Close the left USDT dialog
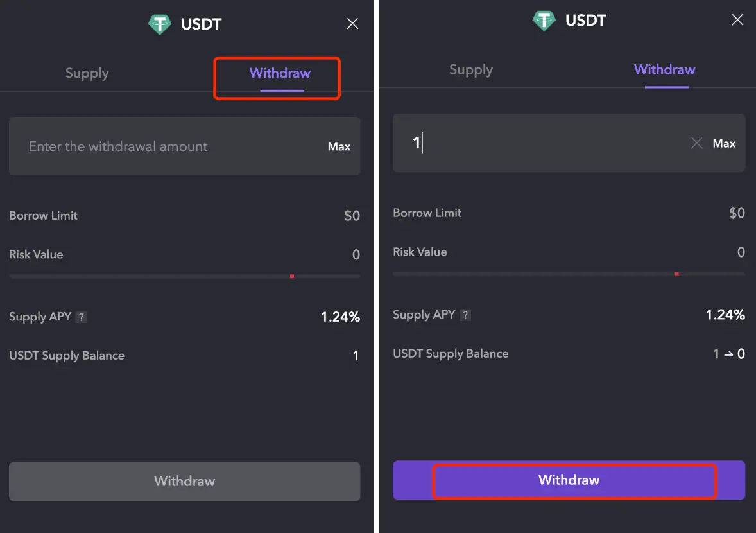Screen dimensions: 756x533 point(352,23)
